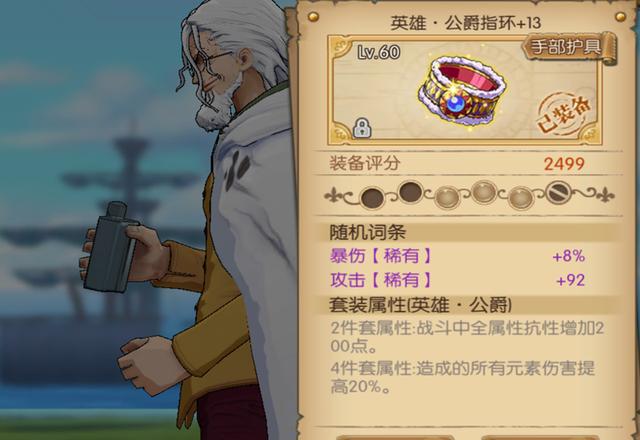Tap the flask held by the character
The width and height of the screenshot is (640, 440).
tap(111, 247)
